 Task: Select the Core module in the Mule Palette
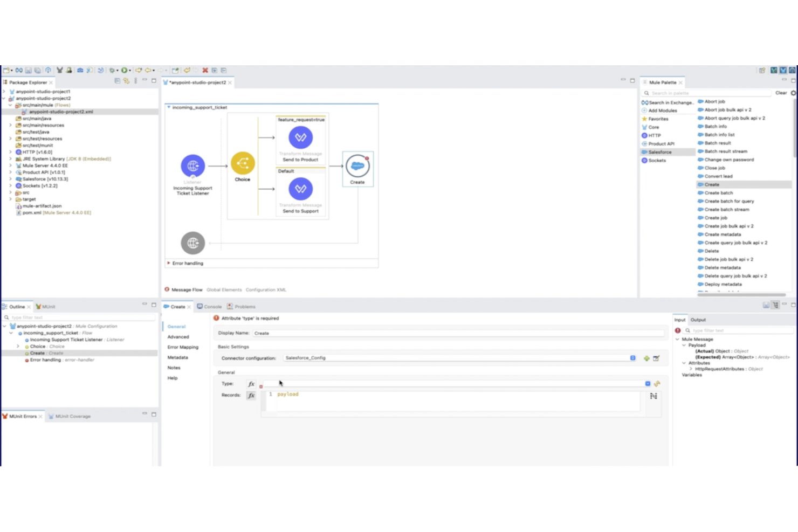(x=652, y=127)
